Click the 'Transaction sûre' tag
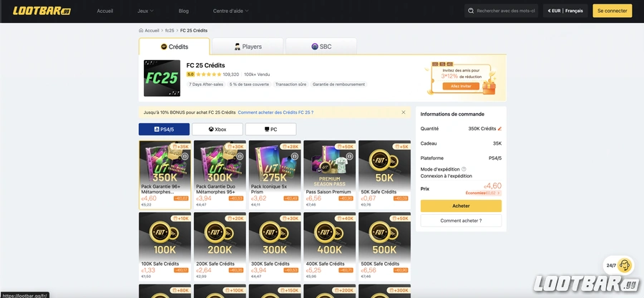This screenshot has width=644, height=298. point(291,85)
